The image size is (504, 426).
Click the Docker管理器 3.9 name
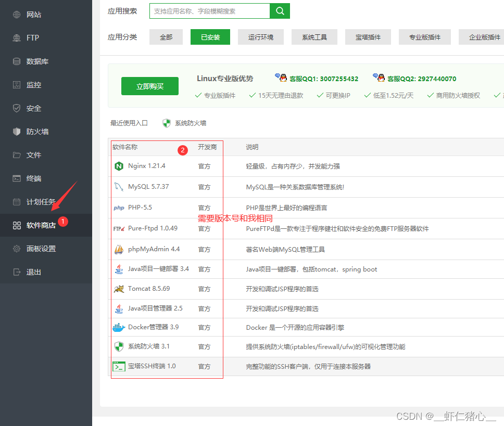(x=153, y=328)
